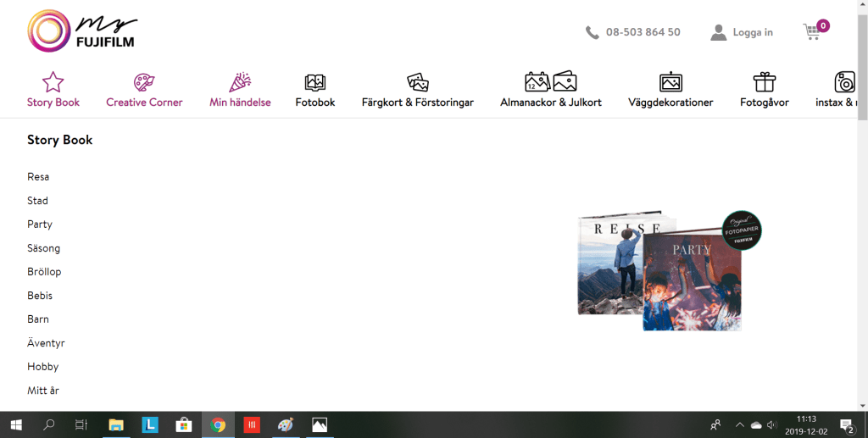Open Creative Corner palette icon
The width and height of the screenshot is (868, 438).
coord(144,82)
